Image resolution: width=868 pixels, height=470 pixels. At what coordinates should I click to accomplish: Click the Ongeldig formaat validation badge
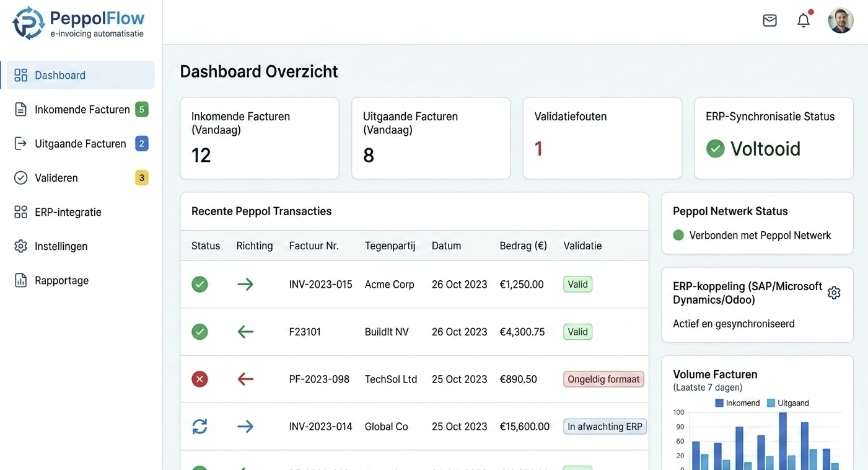tap(603, 379)
